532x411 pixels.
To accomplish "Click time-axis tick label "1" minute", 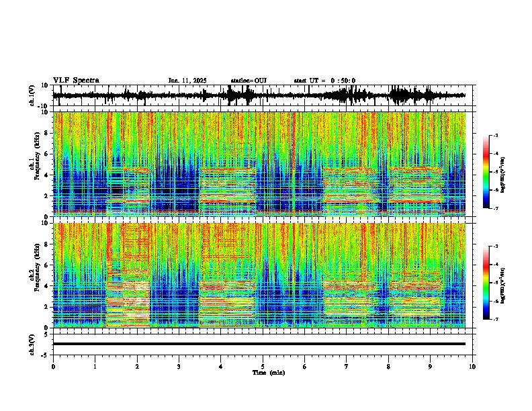I will coord(95,367).
